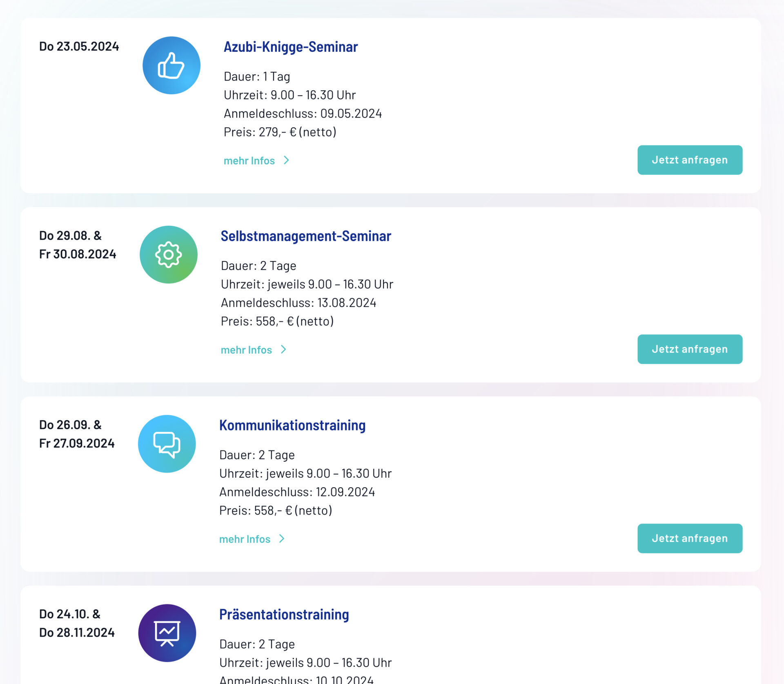
Task: Click the presentation board Präsentationstraining icon
Action: tap(167, 633)
